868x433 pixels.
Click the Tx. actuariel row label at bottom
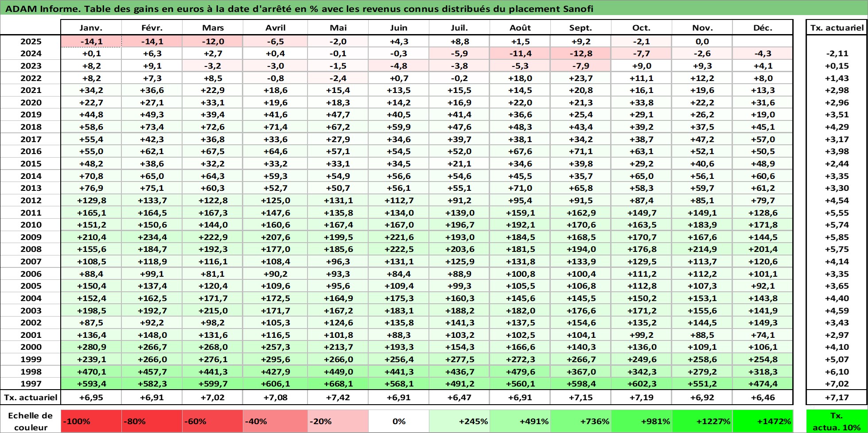(31, 397)
